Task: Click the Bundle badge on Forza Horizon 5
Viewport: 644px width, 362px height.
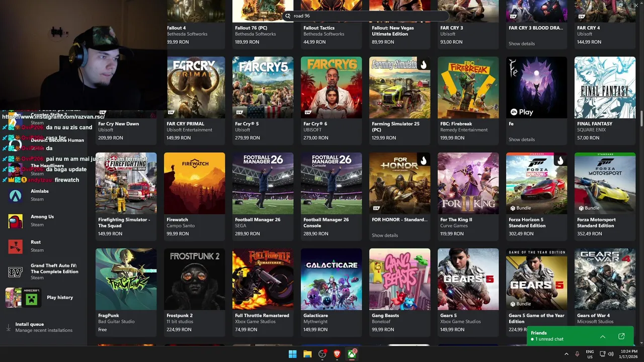Action: pos(520,208)
